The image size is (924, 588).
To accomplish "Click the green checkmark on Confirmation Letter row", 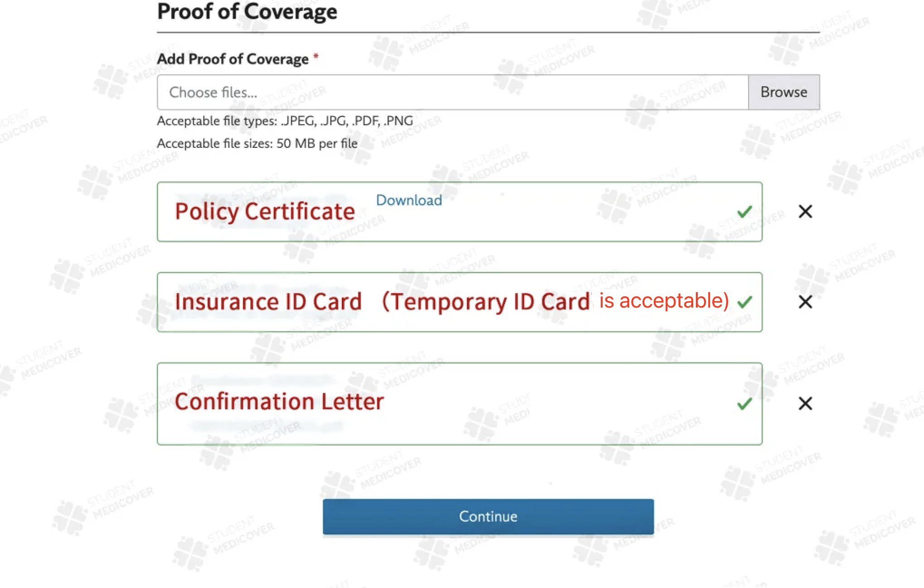I will click(744, 403).
